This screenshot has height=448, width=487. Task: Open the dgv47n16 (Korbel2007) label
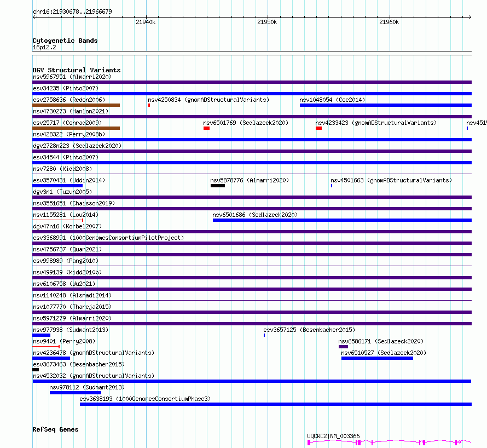pyautogui.click(x=67, y=226)
